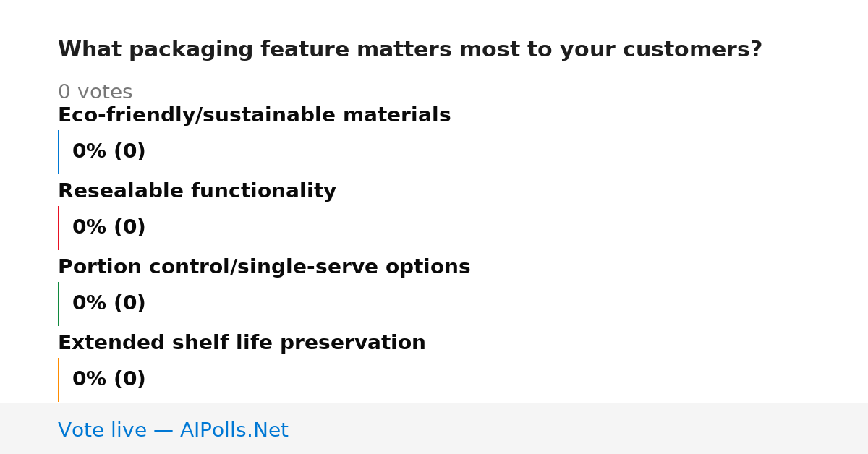Open the Vote live — AIPolls.Net link

click(173, 431)
